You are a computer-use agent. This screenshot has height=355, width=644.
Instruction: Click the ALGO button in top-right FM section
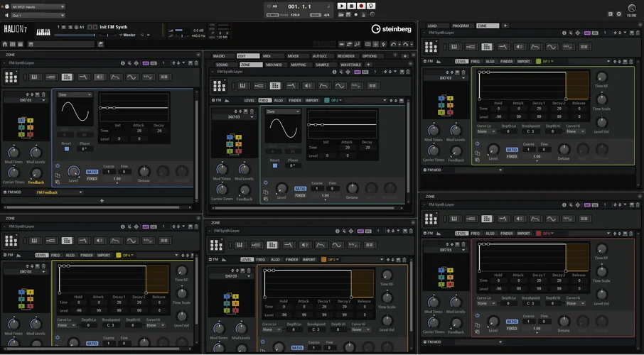click(x=490, y=62)
